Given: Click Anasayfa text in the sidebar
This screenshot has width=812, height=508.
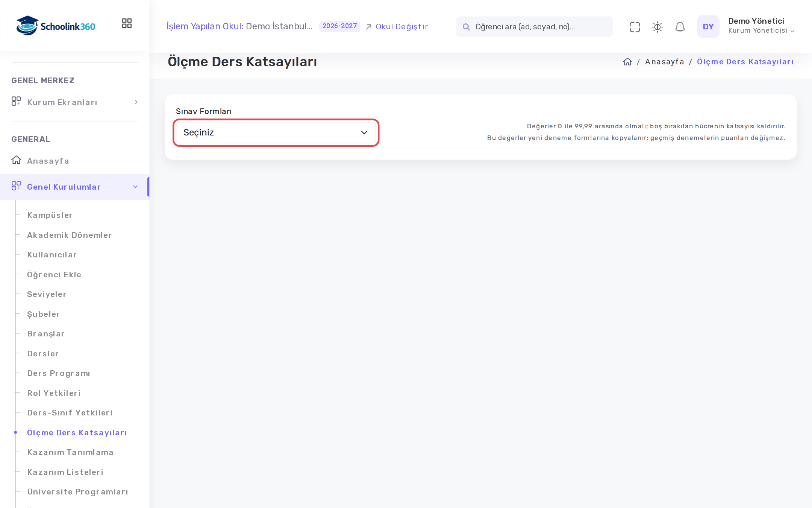Looking at the screenshot, I should [48, 161].
